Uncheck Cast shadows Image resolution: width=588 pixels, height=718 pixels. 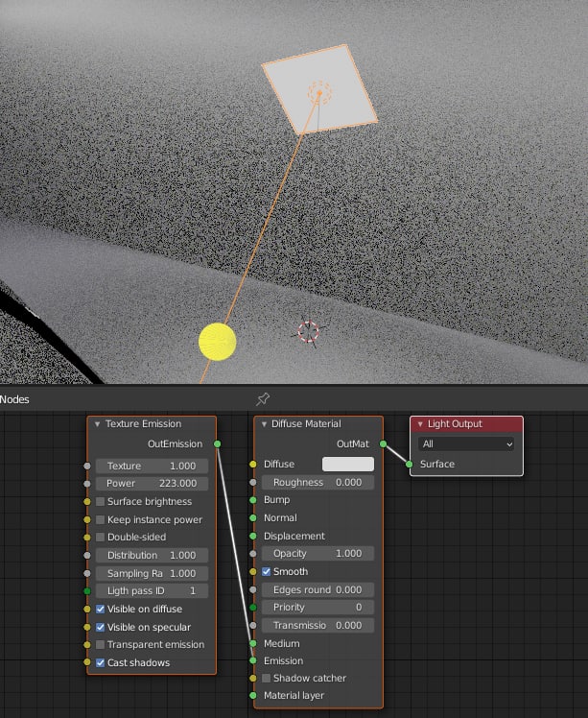pyautogui.click(x=100, y=662)
